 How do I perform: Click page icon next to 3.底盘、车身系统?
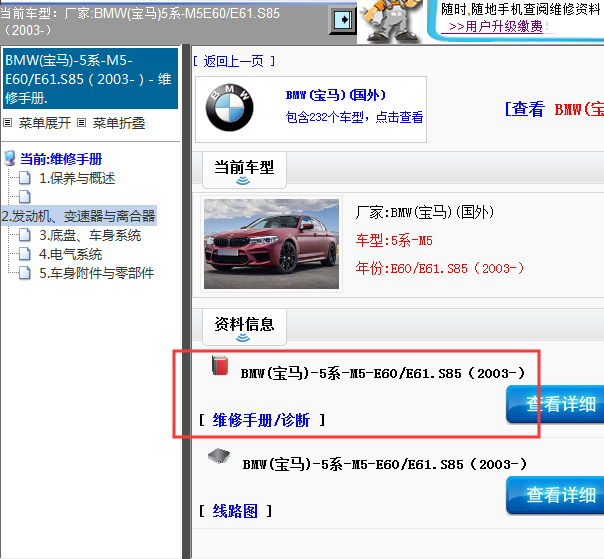(25, 235)
